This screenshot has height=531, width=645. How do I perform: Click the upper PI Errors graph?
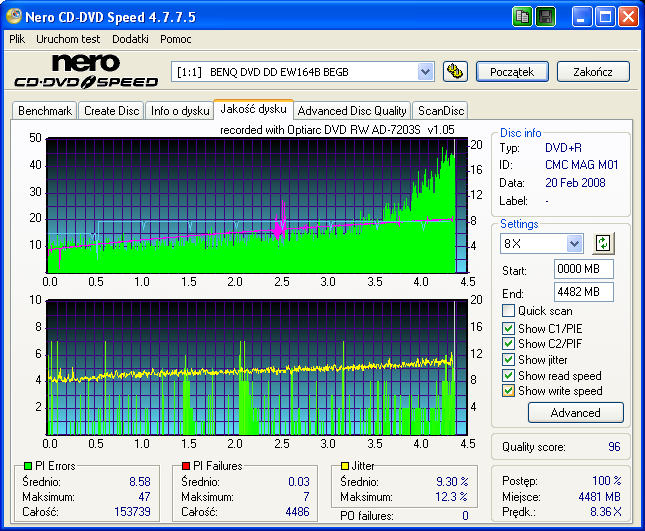(257, 205)
